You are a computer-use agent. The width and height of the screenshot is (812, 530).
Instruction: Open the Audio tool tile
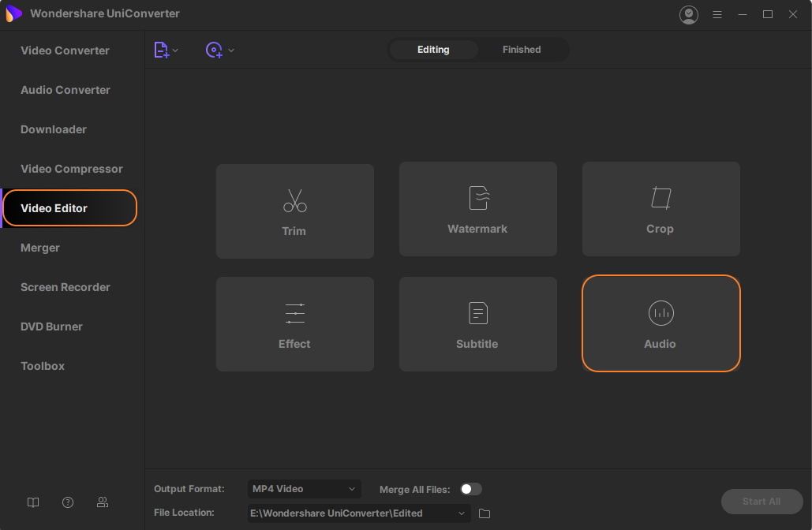click(660, 323)
